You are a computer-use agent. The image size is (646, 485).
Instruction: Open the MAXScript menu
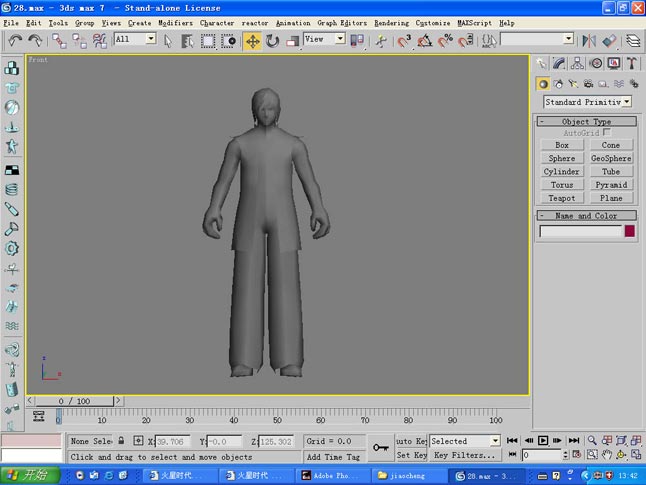474,23
